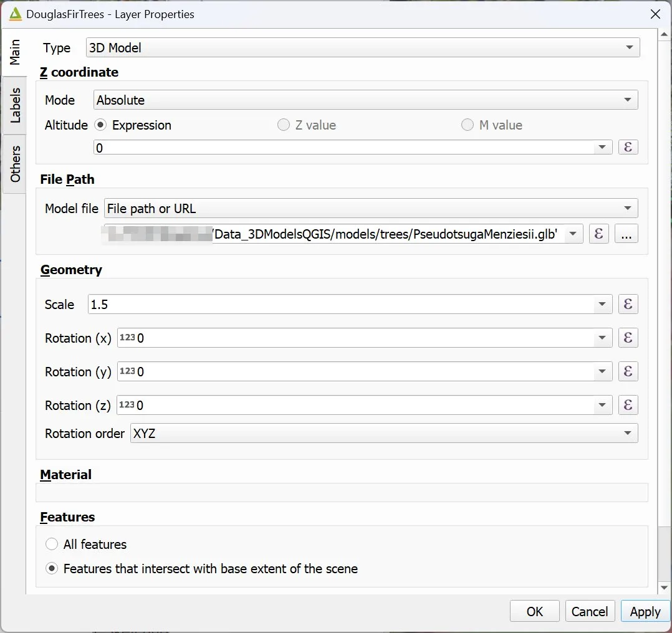Image resolution: width=672 pixels, height=633 pixels.
Task: Click the Cancel button
Action: point(590,611)
